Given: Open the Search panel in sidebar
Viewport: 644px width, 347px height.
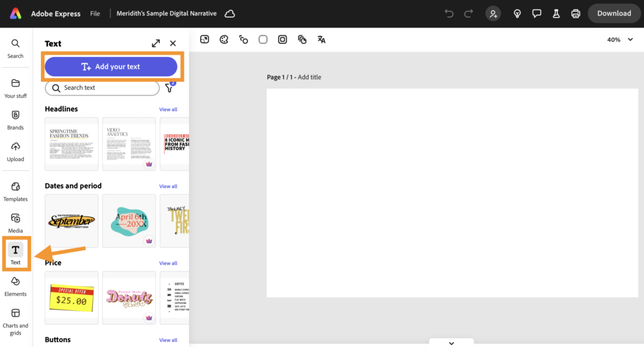Looking at the screenshot, I should [16, 48].
